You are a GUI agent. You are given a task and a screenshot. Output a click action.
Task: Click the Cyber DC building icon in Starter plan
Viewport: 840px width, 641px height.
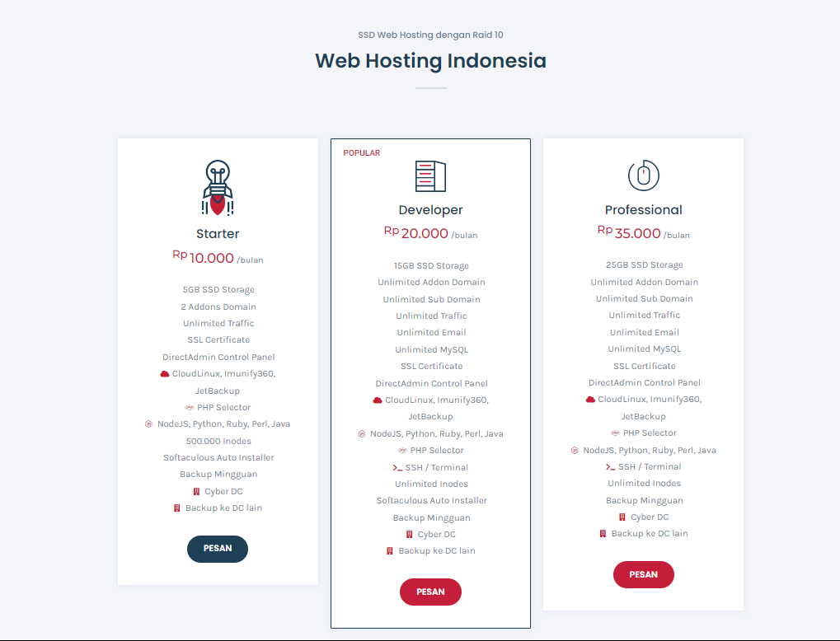tap(196, 492)
